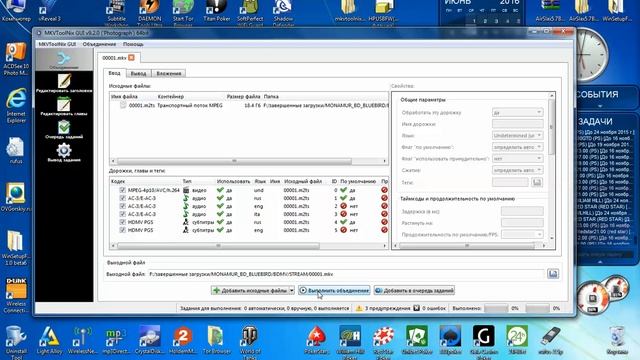The image size is (640, 360).
Task: Toggle checkbox for AC-3 eng audio track
Action: (122, 206)
